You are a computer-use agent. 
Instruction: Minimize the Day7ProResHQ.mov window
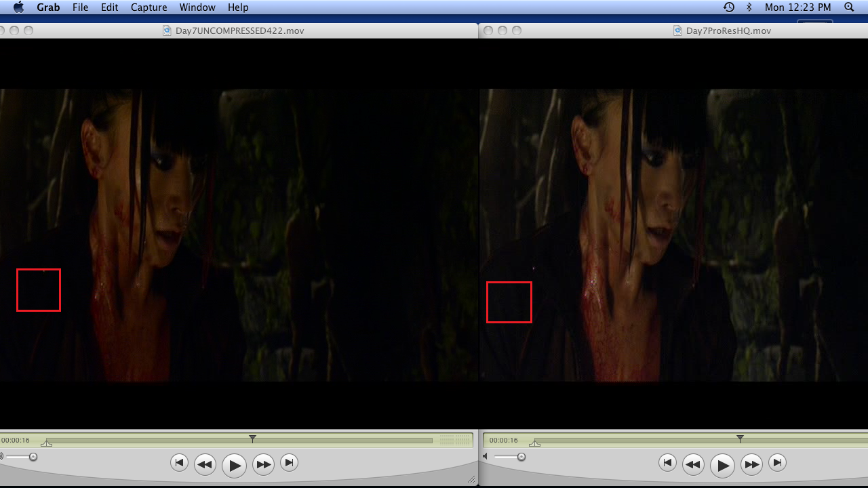pos(502,30)
